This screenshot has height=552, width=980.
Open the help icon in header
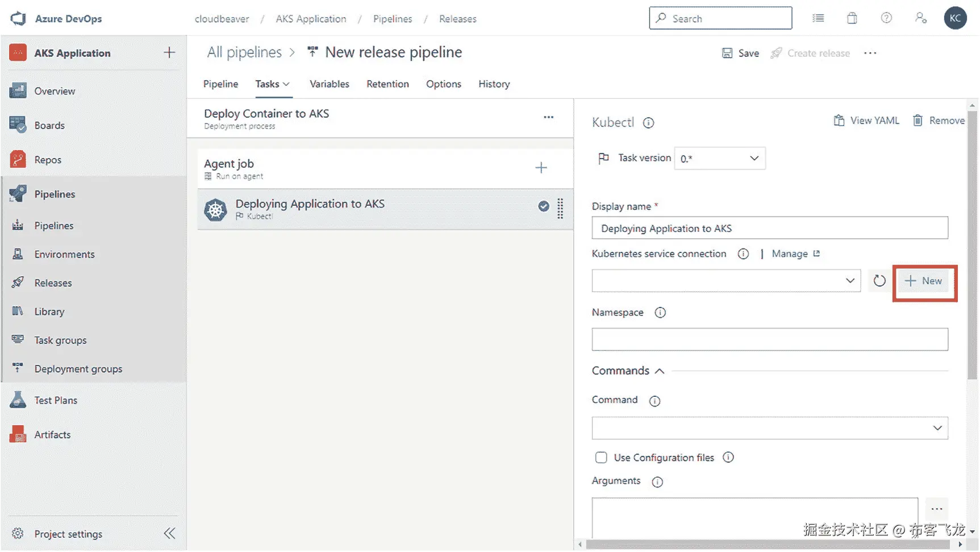pyautogui.click(x=886, y=18)
